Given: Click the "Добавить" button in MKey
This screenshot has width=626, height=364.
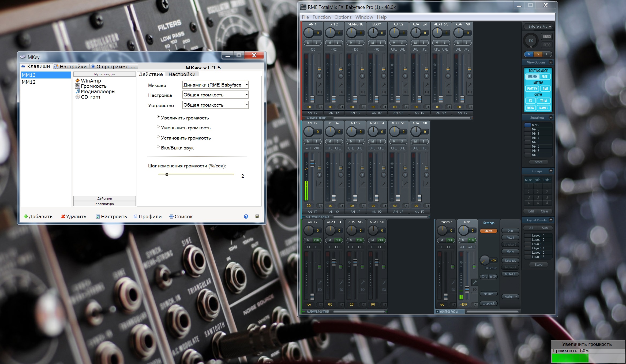Looking at the screenshot, I should point(38,216).
